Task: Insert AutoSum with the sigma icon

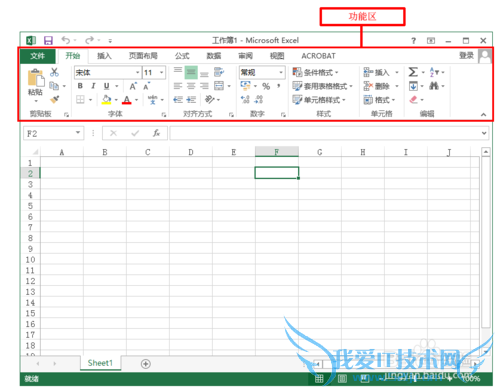Action: click(x=413, y=72)
